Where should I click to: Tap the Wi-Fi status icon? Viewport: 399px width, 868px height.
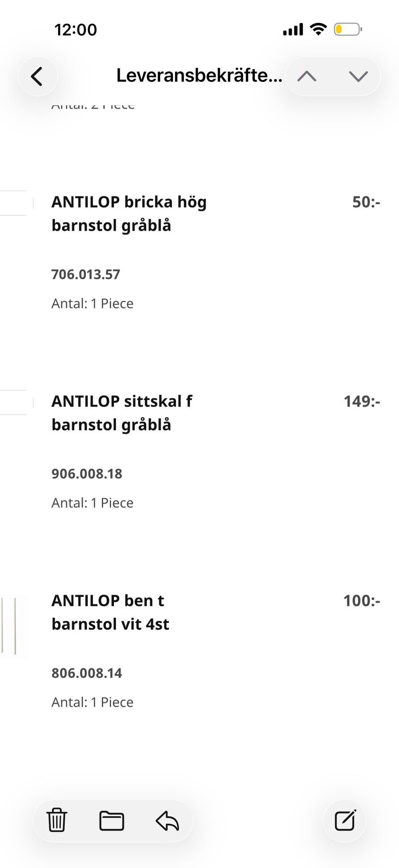click(x=318, y=29)
